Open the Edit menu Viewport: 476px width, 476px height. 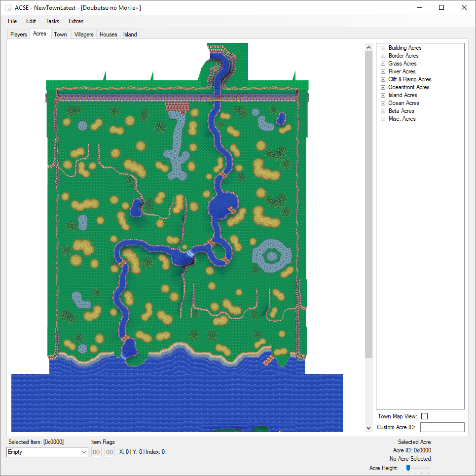(31, 21)
